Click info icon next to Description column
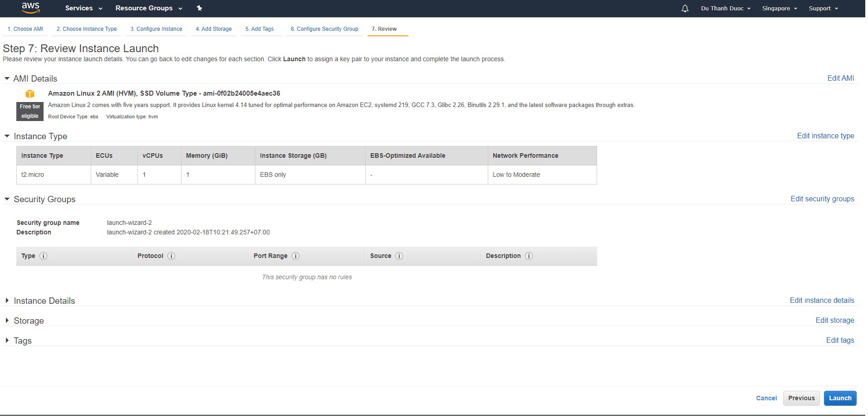The image size is (868, 418). tap(529, 256)
